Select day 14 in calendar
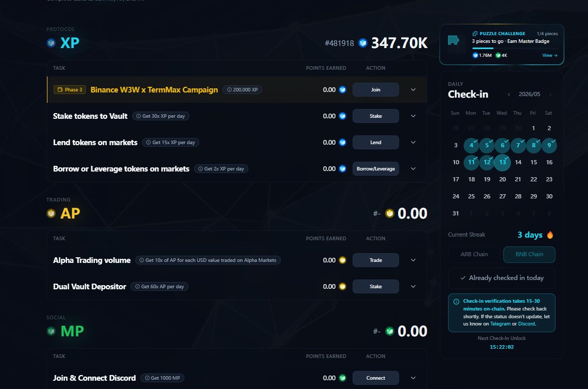This screenshot has width=588, height=389. (x=518, y=162)
